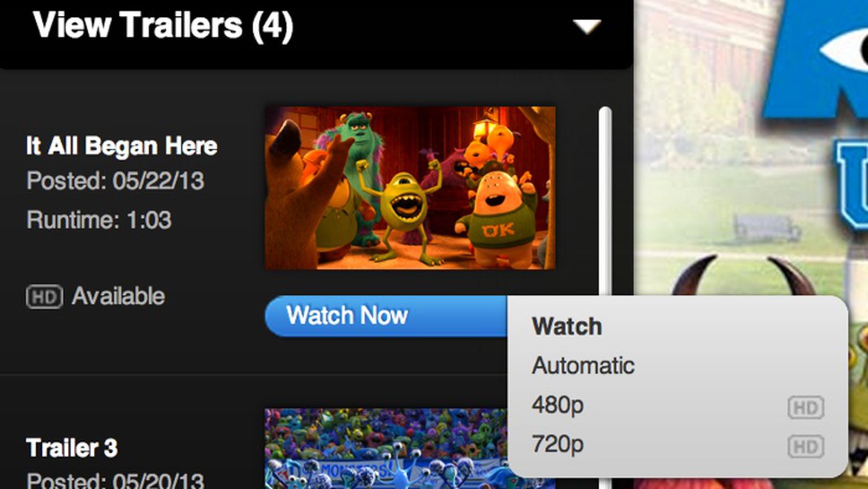Viewport: 868px width, 489px height.
Task: Click the trailer list scrollbar
Action: pyautogui.click(x=605, y=201)
